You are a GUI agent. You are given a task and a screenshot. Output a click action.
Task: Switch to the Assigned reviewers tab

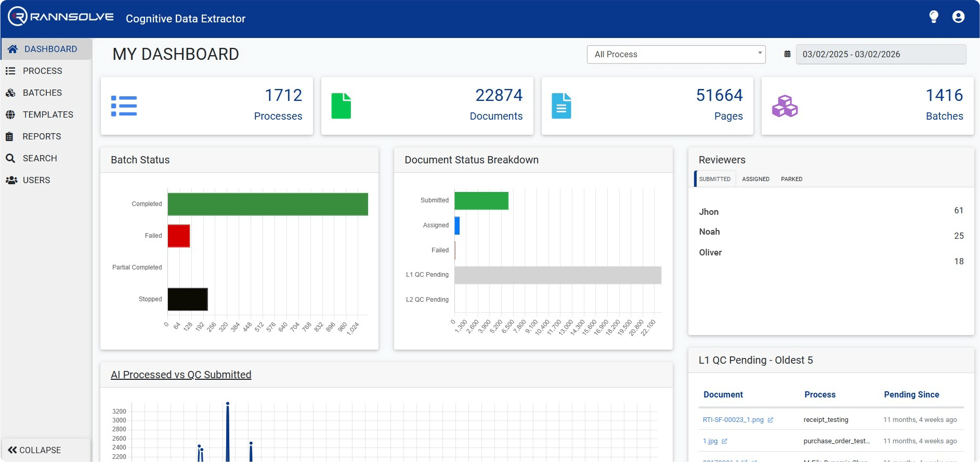755,179
